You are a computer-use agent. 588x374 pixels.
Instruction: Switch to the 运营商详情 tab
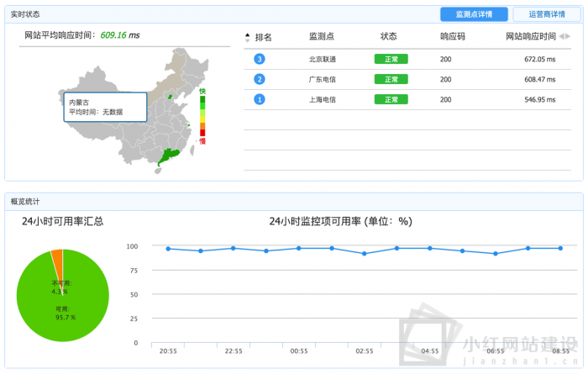click(546, 14)
